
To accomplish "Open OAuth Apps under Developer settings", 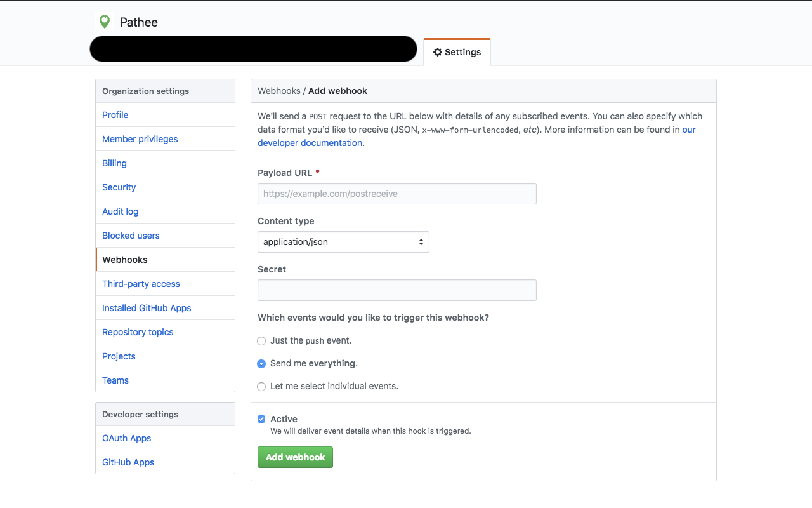I will click(126, 438).
